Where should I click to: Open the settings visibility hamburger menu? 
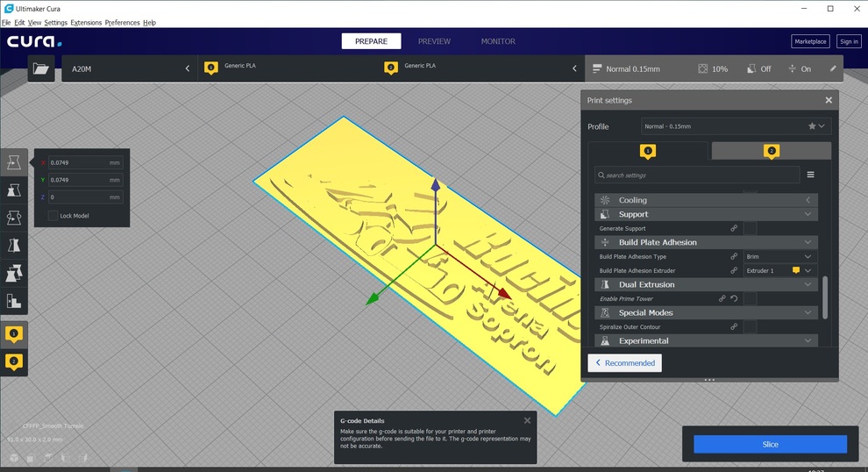pyautogui.click(x=810, y=175)
